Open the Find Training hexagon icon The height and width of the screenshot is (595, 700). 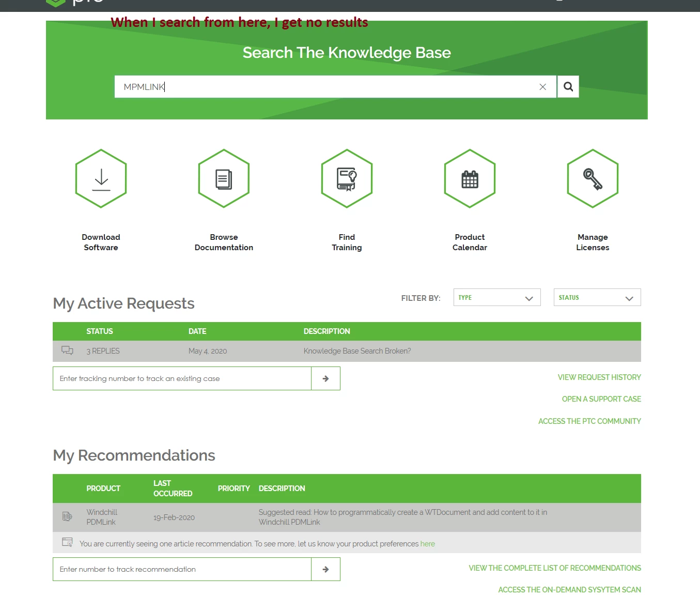347,178
